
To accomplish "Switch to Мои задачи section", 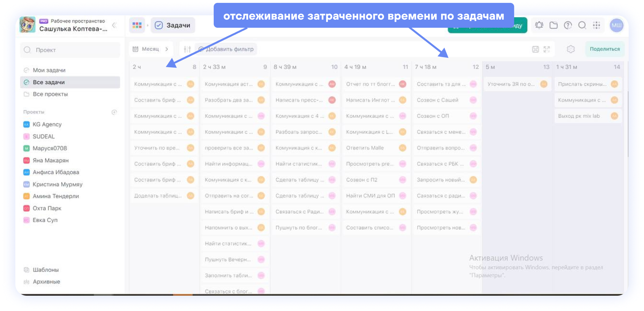I will tap(50, 70).
